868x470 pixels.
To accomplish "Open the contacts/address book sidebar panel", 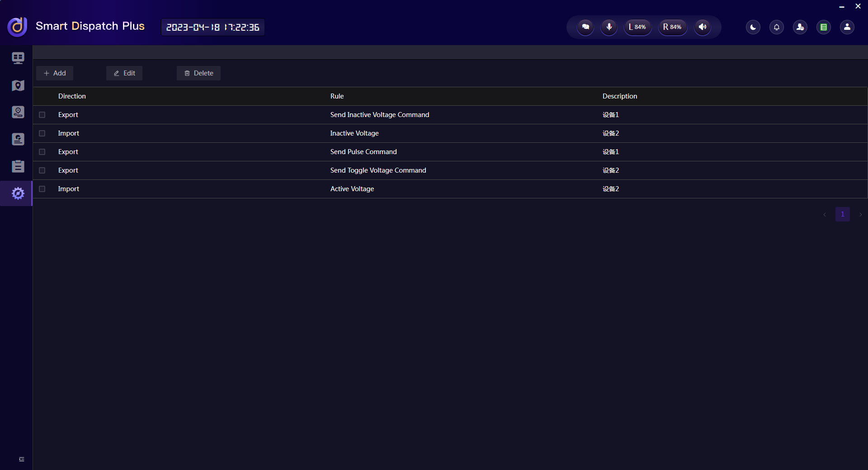I will coord(18,139).
